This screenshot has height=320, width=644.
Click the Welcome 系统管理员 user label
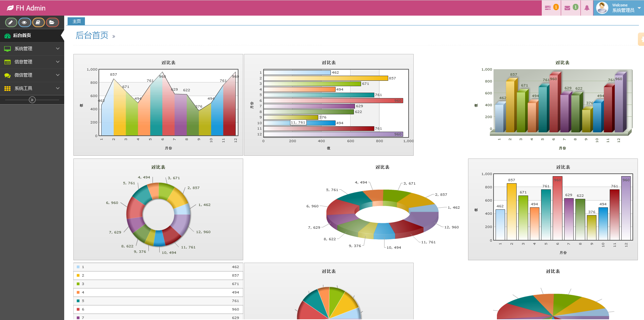point(623,8)
